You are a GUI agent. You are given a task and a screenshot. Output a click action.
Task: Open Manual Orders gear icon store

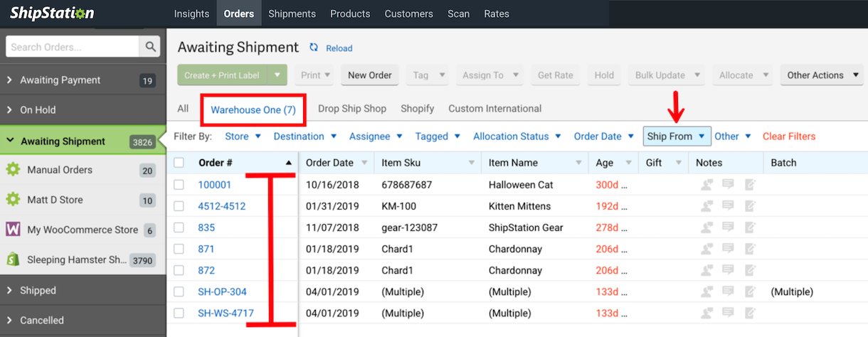(x=13, y=170)
